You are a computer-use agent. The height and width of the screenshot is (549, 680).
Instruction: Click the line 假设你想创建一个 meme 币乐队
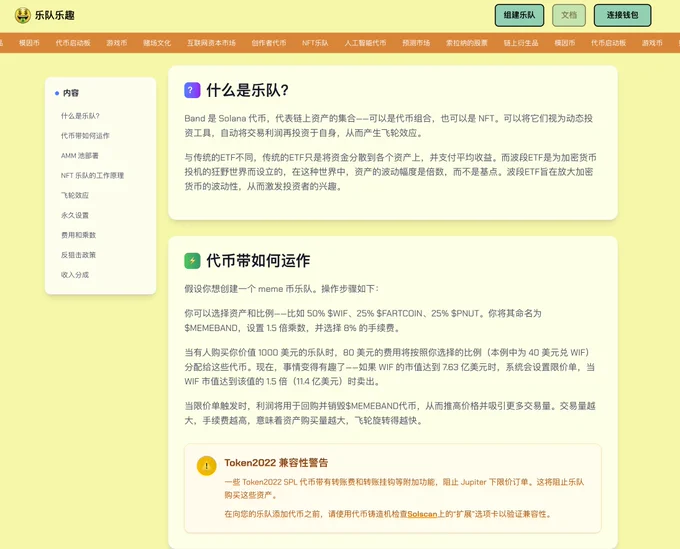click(281, 289)
